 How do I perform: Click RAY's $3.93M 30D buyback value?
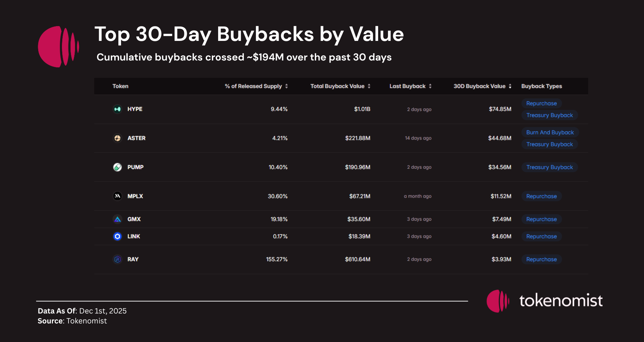[501, 259]
